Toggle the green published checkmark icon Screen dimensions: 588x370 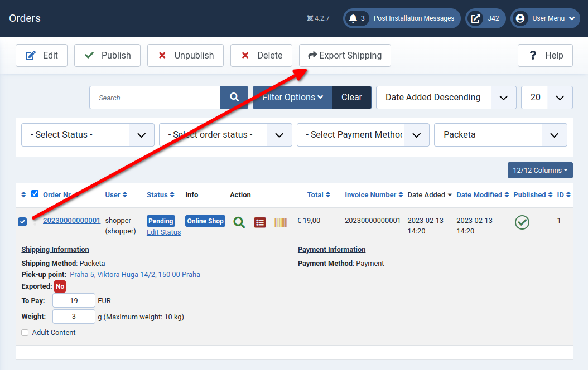click(x=522, y=222)
